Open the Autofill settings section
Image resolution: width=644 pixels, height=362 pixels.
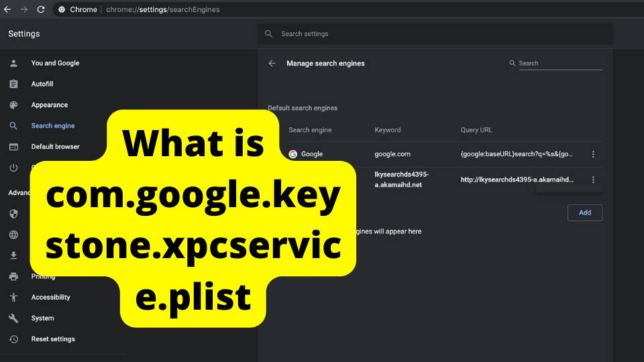point(42,84)
